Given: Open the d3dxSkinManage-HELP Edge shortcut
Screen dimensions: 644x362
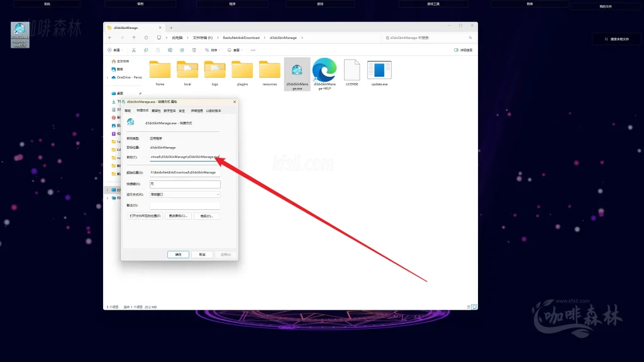Looking at the screenshot, I should point(324,71).
